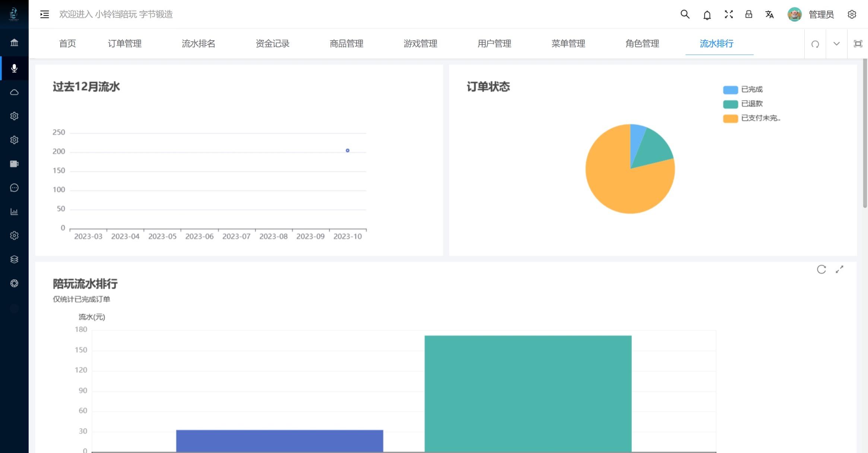Viewport: 868px width, 453px height.
Task: Switch language with the translate icon
Action: [x=769, y=14]
